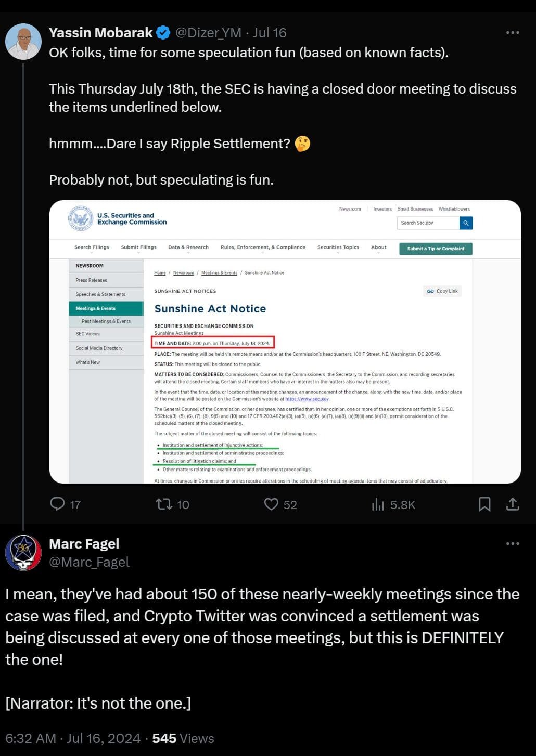Click the verified badge next to Yassin Mobarak
The image size is (536, 756).
point(163,32)
